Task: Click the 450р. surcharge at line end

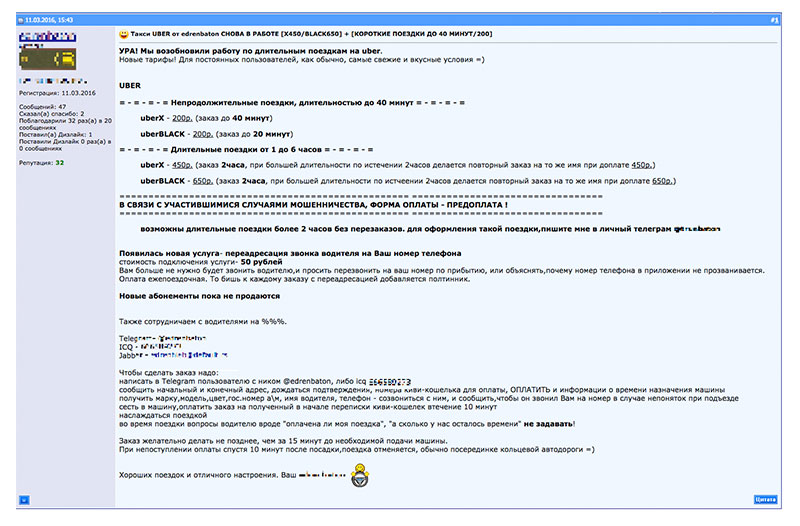Action: coord(645,164)
